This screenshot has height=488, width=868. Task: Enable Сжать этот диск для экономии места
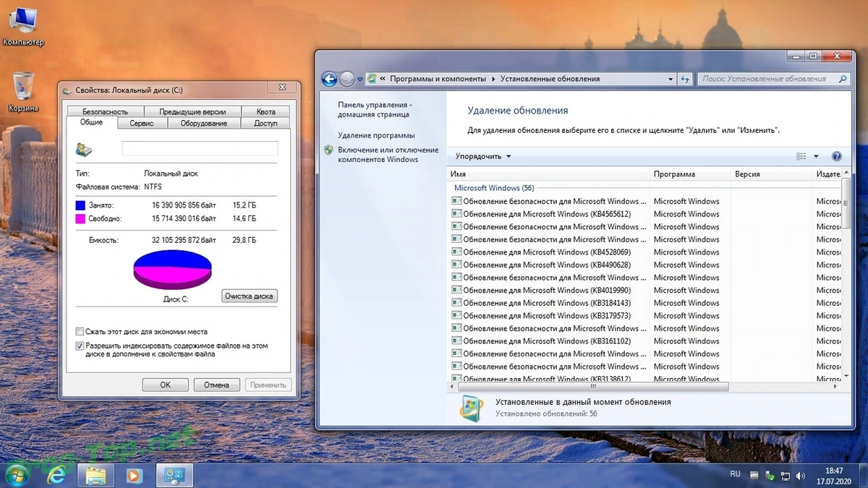[x=80, y=332]
